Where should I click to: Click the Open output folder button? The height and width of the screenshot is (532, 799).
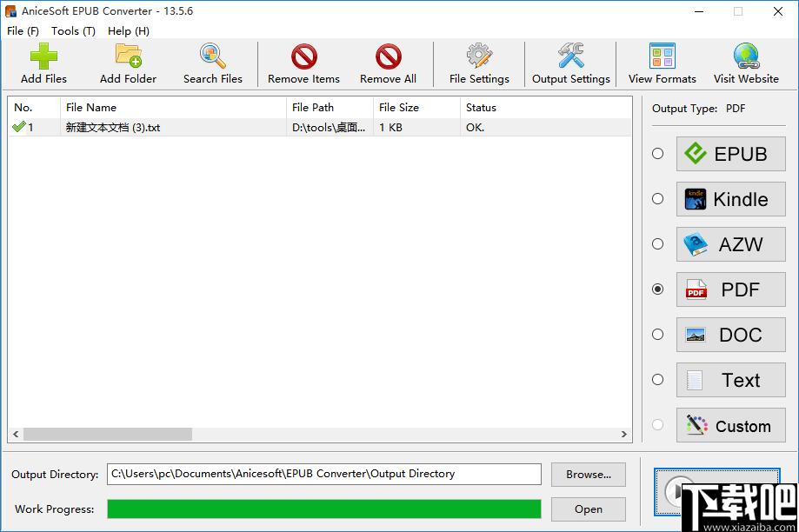[589, 509]
